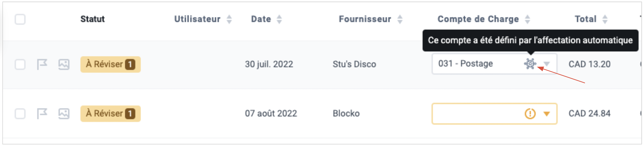Click À Réviser badge on Stu's Disco row

(111, 64)
